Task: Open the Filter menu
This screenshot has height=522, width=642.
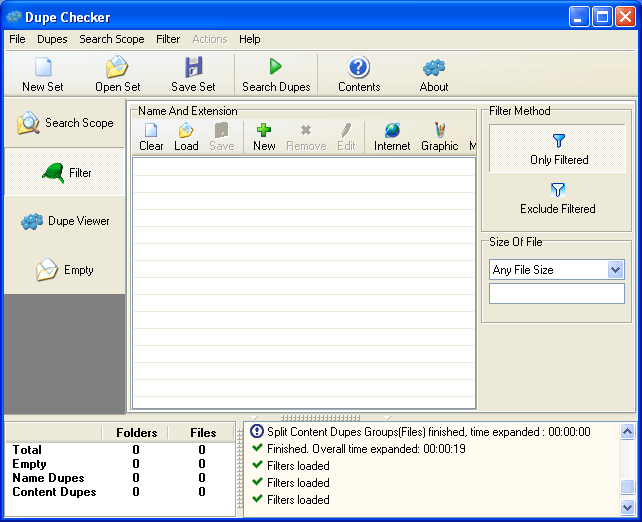Action: tap(168, 39)
